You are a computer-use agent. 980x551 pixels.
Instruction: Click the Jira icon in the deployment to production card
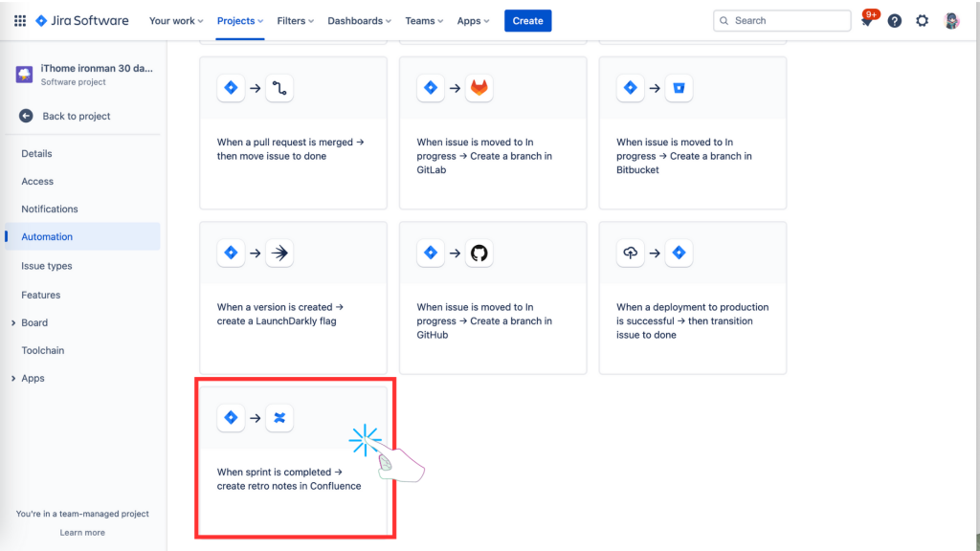coord(679,253)
